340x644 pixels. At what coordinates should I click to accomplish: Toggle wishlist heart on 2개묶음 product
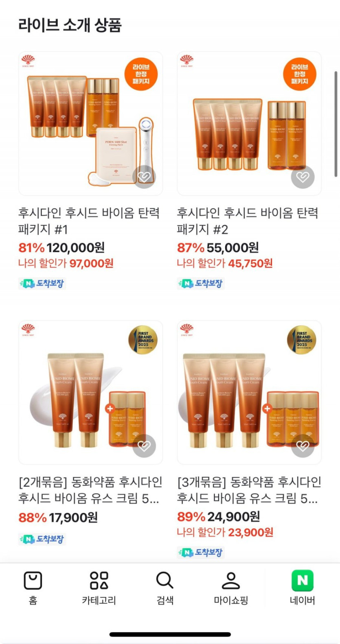coord(144,446)
